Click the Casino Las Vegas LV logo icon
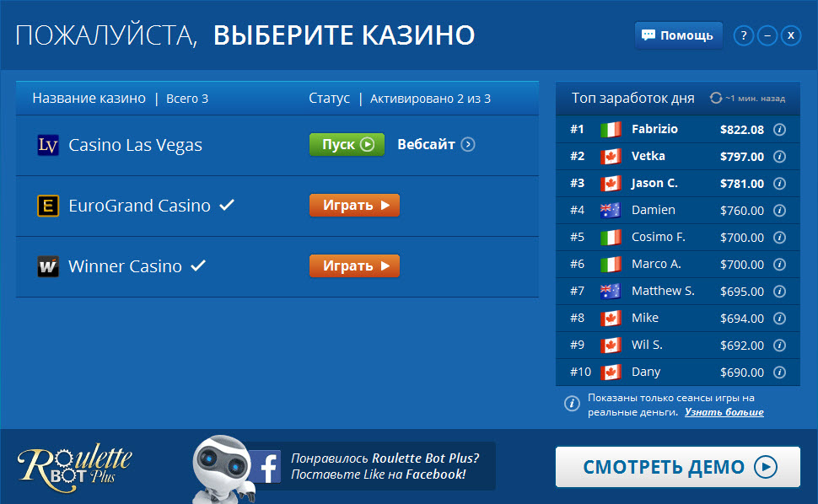The width and height of the screenshot is (818, 504). 48,145
